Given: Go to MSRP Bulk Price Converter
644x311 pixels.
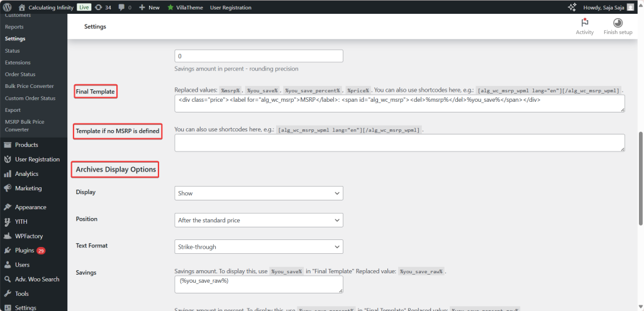Looking at the screenshot, I should [x=25, y=126].
